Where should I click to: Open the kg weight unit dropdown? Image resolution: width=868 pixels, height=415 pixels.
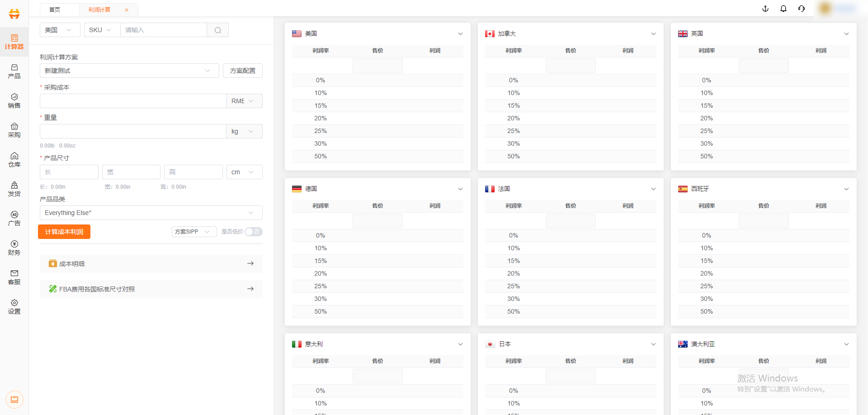pyautogui.click(x=244, y=131)
